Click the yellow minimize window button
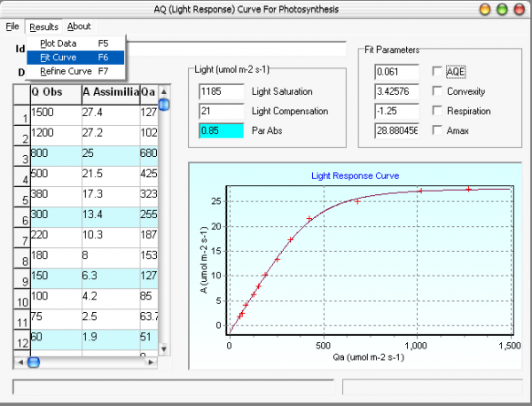The width and height of the screenshot is (532, 406). click(x=485, y=9)
